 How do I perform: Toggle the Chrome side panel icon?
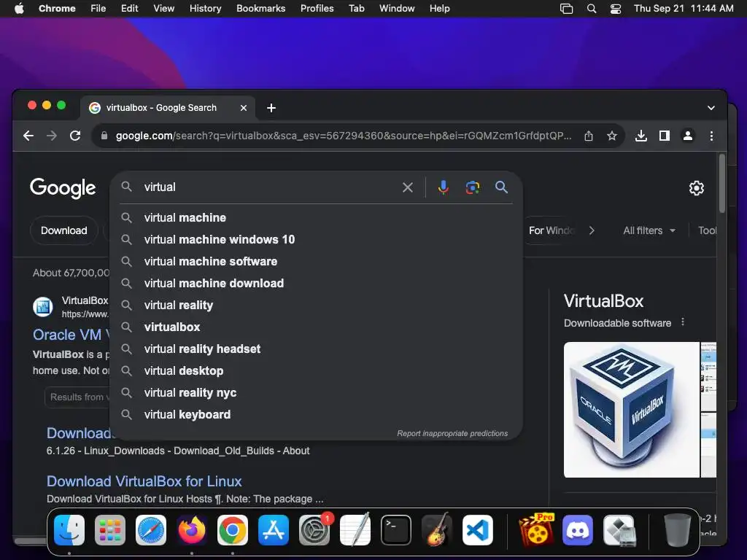point(665,136)
